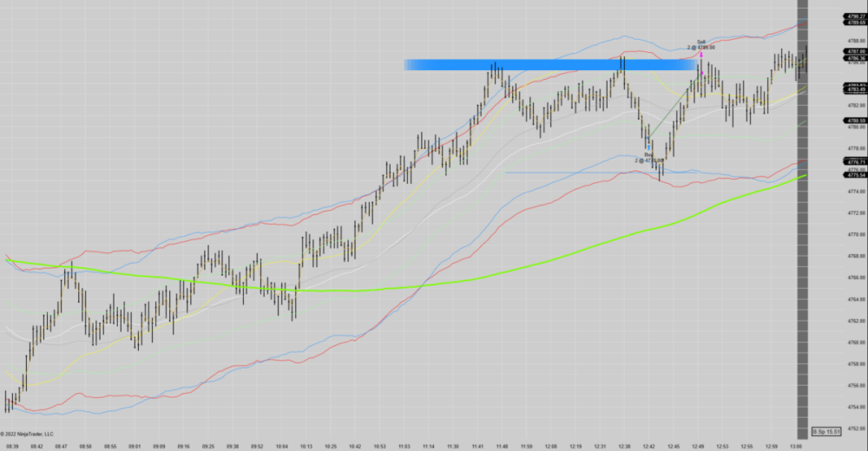This screenshot has height=451, width=868.
Task: Click the Sell 2 @ 4785.00 label
Action: (700, 44)
